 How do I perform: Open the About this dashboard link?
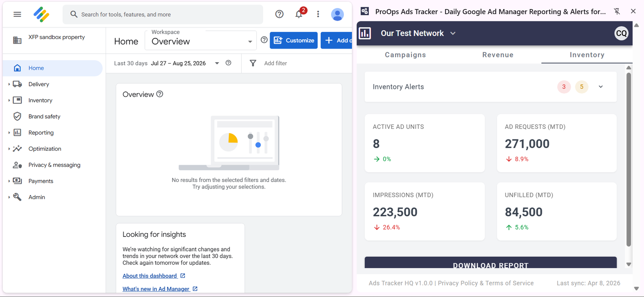point(149,276)
